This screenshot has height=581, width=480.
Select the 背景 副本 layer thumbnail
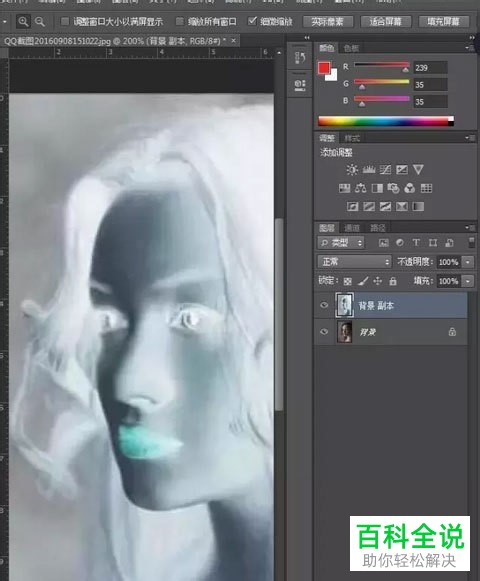pos(344,305)
